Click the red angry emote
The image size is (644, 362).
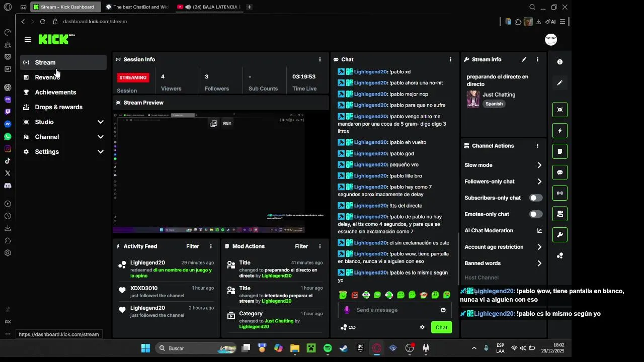click(x=355, y=295)
